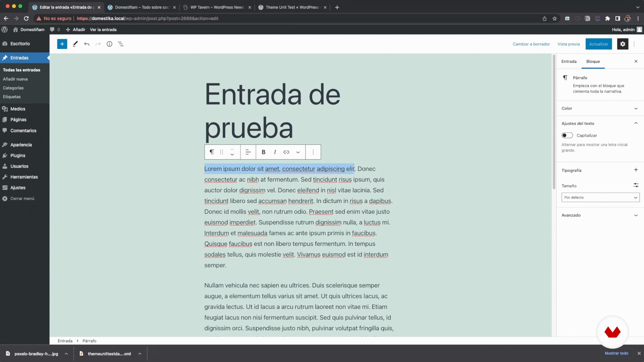Collapse the Ajustes del texto panel
Image resolution: width=644 pixels, height=362 pixels.
600,123
